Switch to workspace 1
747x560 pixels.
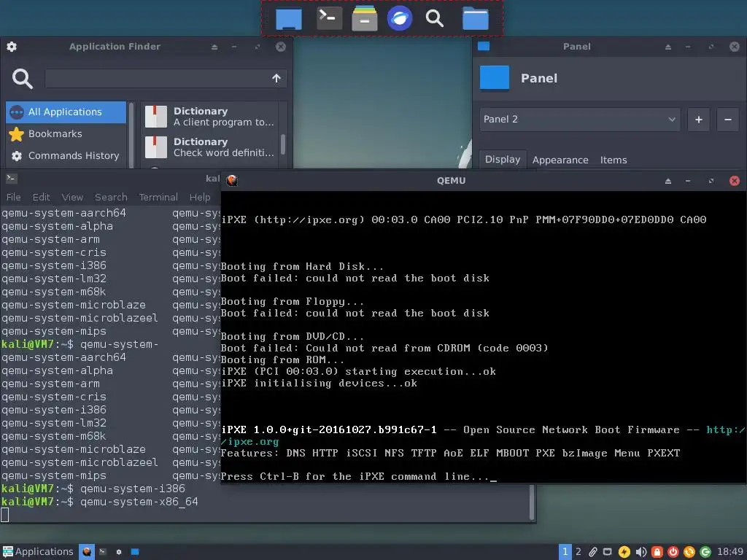tap(565, 551)
